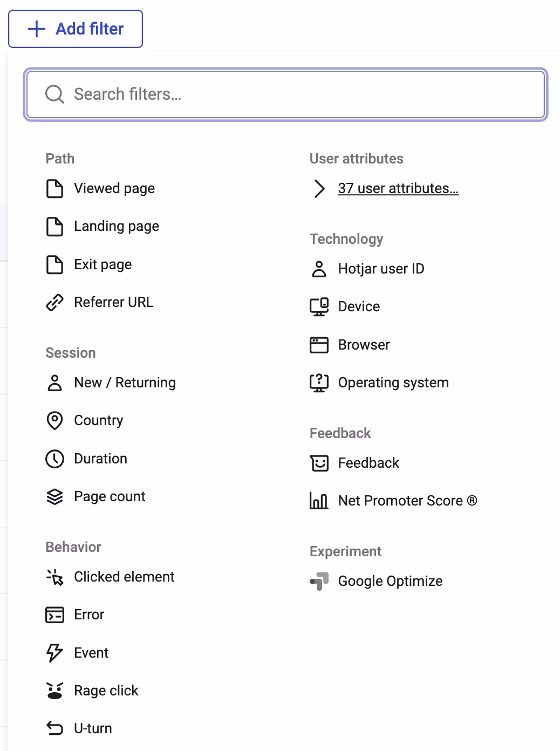The height and width of the screenshot is (751, 560).
Task: Open the 37 user attributes link
Action: pyautogui.click(x=398, y=188)
